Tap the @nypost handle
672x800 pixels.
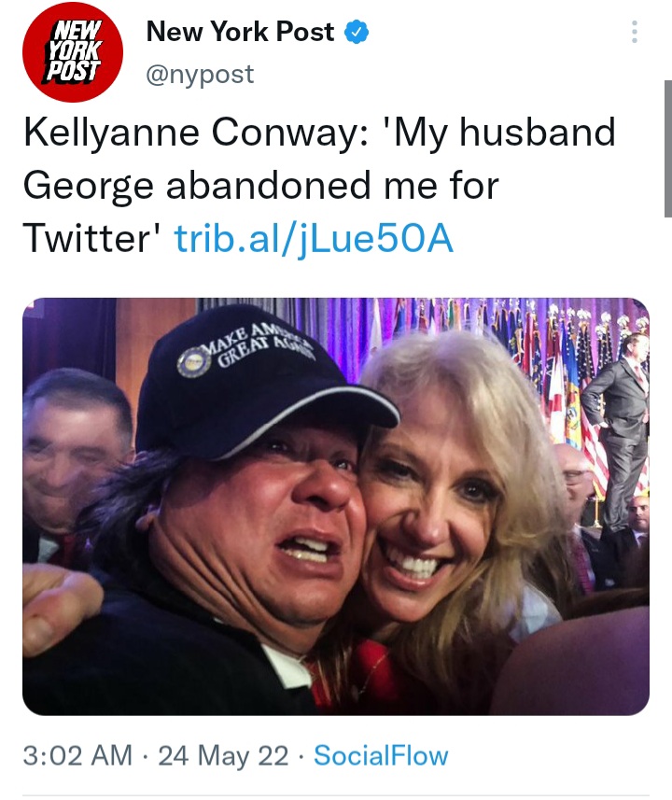(200, 74)
